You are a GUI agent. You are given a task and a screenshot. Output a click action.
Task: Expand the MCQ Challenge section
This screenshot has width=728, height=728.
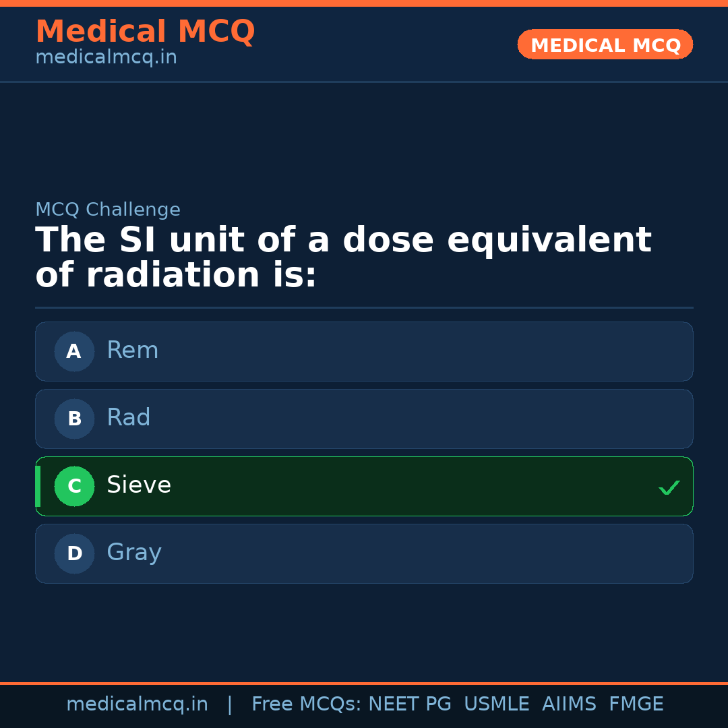[x=108, y=210]
